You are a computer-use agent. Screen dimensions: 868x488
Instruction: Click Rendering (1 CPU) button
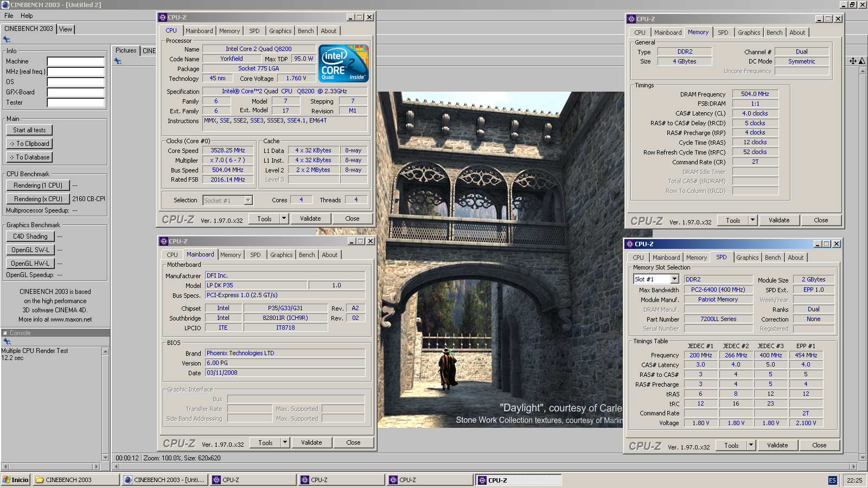coord(38,185)
